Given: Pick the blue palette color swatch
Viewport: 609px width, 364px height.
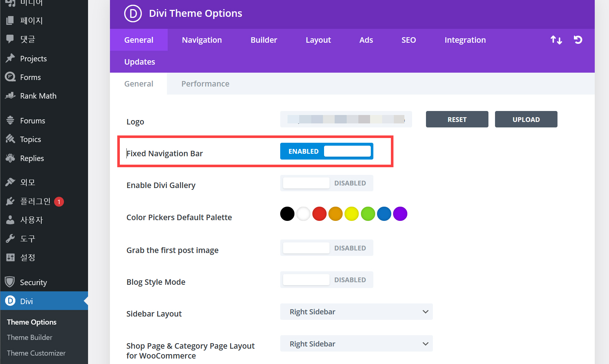Looking at the screenshot, I should coord(384,214).
